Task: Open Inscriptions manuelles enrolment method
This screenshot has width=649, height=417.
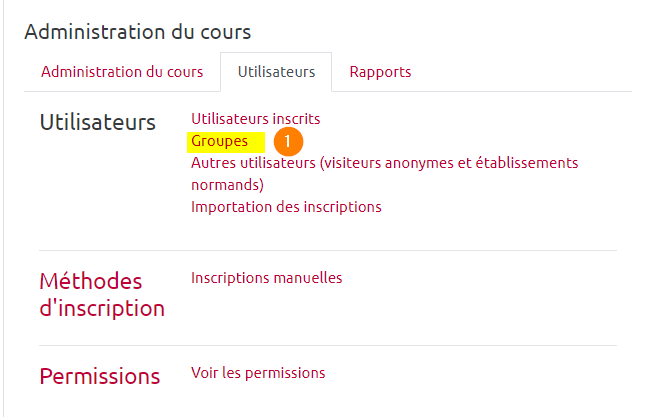Action: click(266, 278)
